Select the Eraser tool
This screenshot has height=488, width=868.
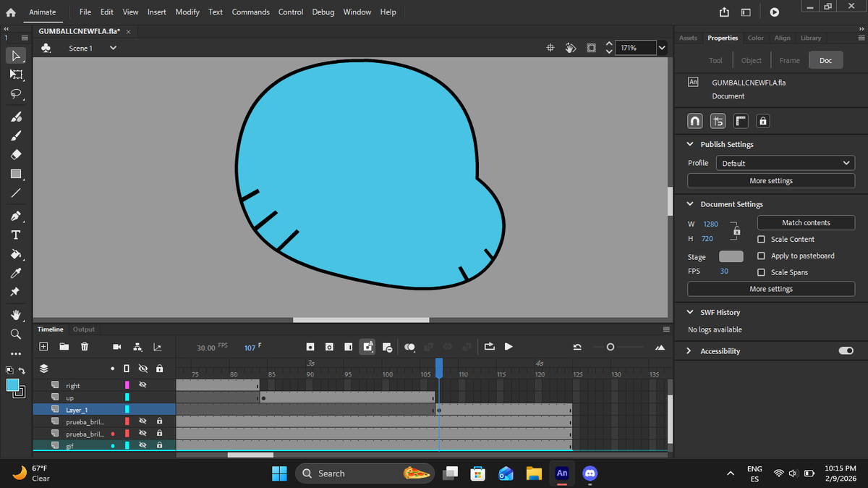point(16,155)
